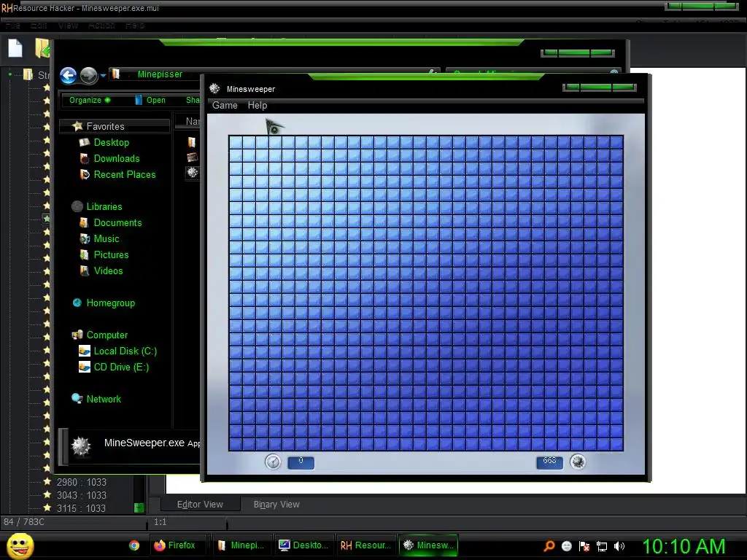Click Minepisser in the Explorer address bar

(x=160, y=74)
